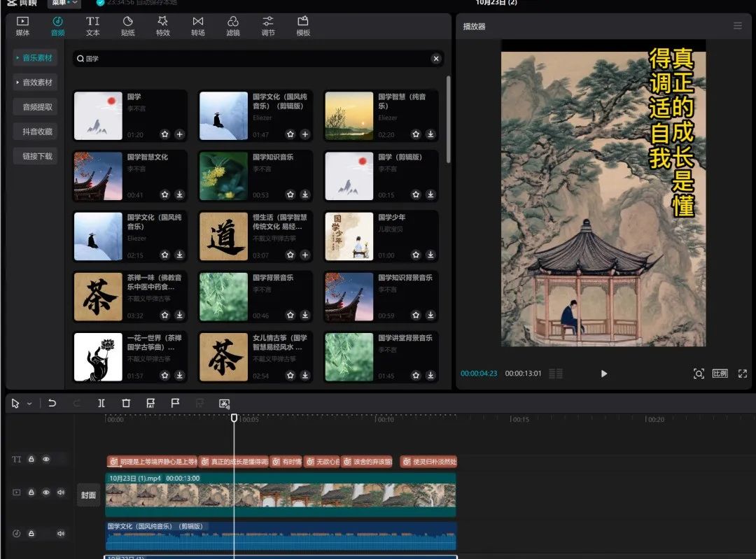Open 抖音收藏 favorites
Screen dimensions: 756x559
coord(35,132)
